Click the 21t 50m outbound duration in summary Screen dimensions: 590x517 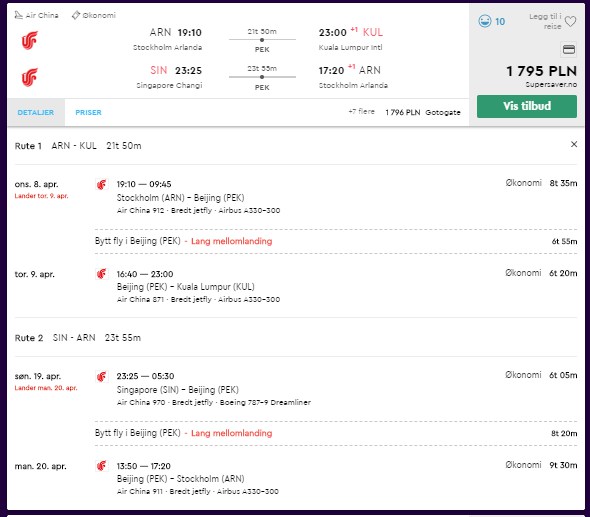(262, 32)
